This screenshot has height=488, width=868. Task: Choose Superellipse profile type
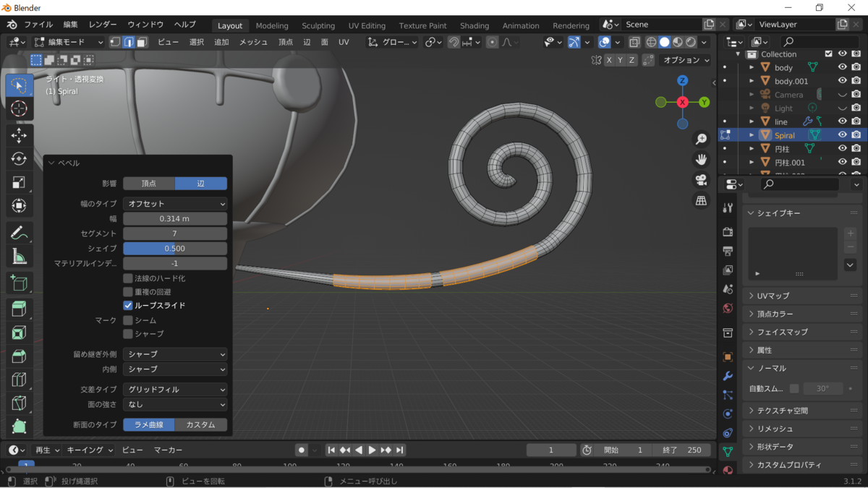(x=149, y=424)
